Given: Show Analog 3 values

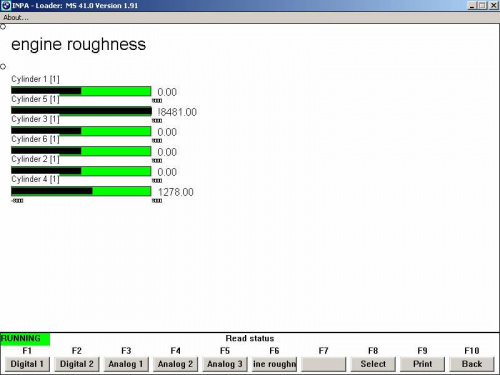Looking at the screenshot, I should tap(225, 364).
